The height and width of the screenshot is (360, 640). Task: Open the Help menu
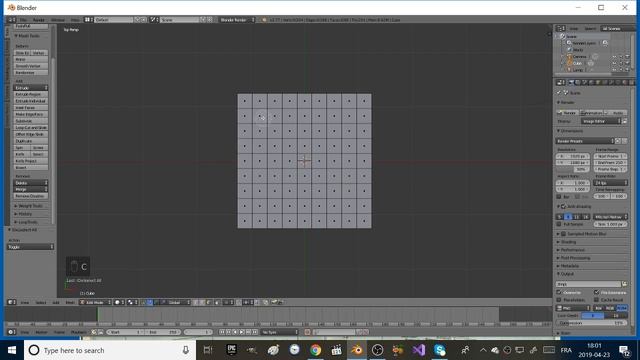75,20
